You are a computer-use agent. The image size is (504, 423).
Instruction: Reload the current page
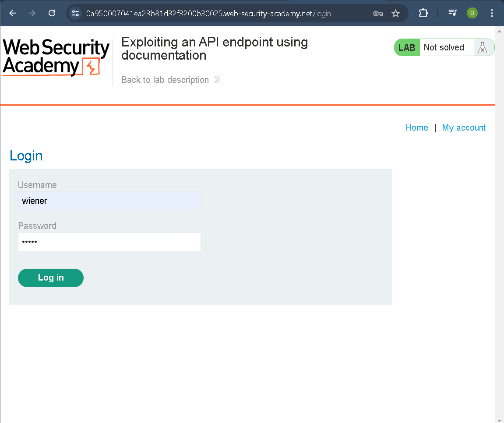pyautogui.click(x=52, y=13)
